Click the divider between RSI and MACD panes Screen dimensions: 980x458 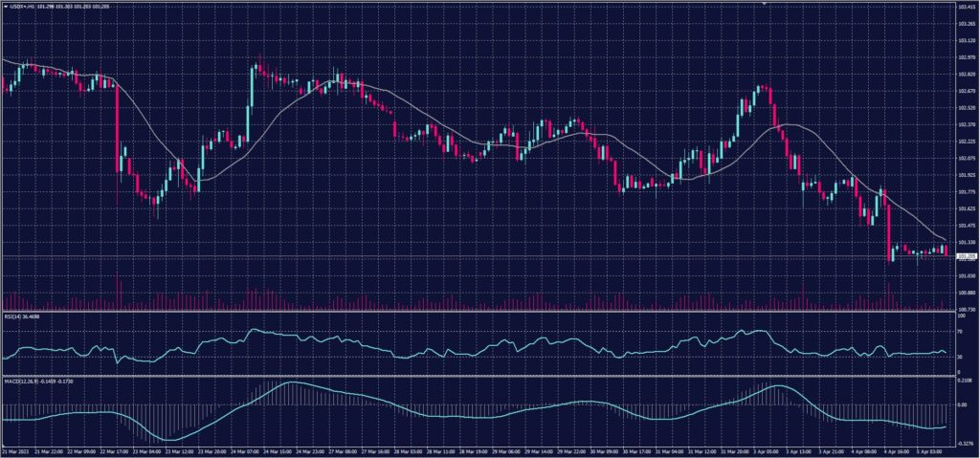(479, 376)
